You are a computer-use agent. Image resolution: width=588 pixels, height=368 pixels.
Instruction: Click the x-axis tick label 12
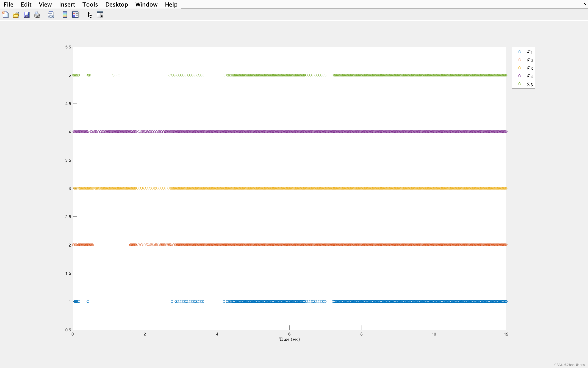pyautogui.click(x=506, y=334)
